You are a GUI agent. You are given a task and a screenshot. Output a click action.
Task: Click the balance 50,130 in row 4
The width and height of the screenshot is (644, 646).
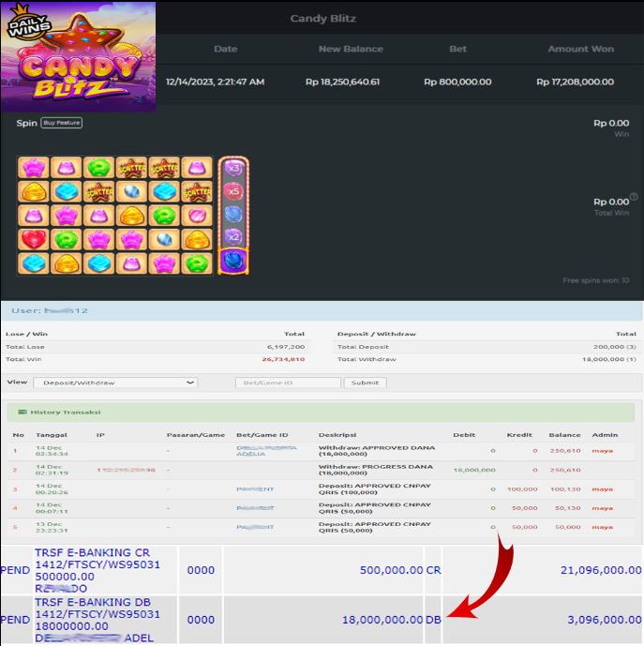click(567, 508)
